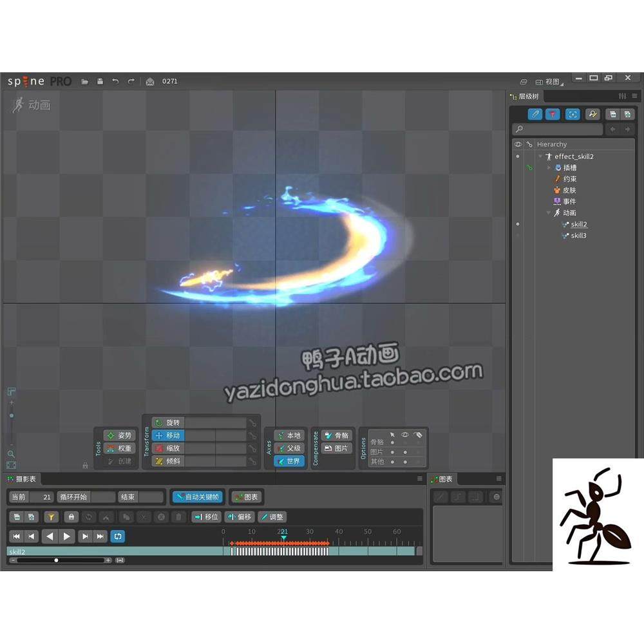The width and height of the screenshot is (644, 644).
Task: Click the green key icon beside 插槽
Action: (529, 167)
